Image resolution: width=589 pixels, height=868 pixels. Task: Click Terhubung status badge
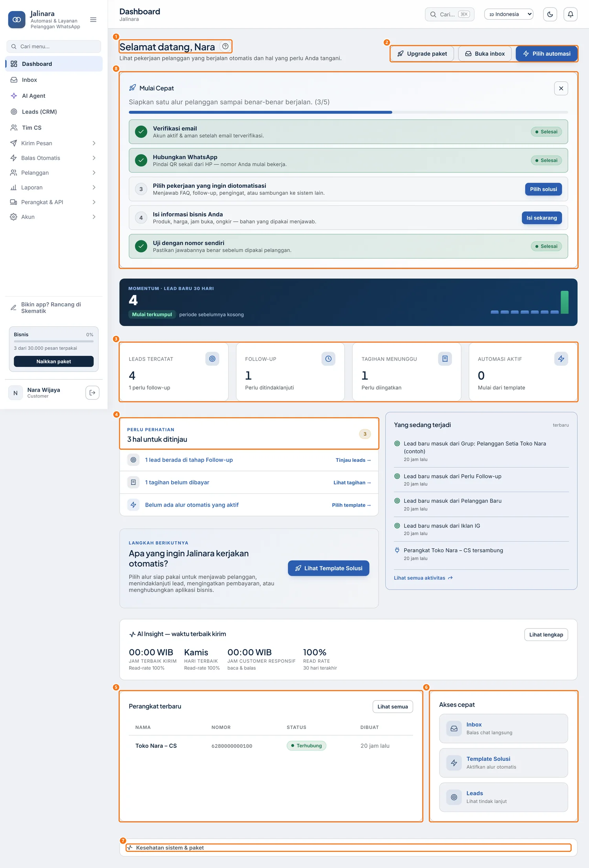[x=306, y=746]
